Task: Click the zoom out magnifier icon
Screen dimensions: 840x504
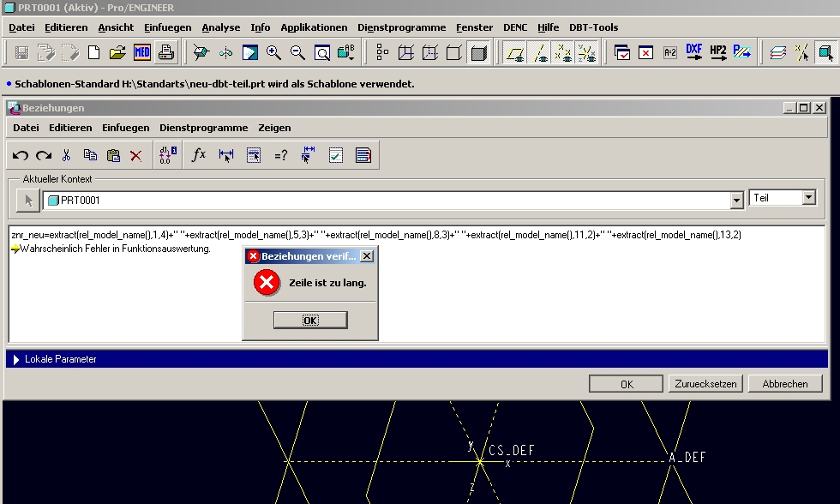Action: click(x=297, y=52)
